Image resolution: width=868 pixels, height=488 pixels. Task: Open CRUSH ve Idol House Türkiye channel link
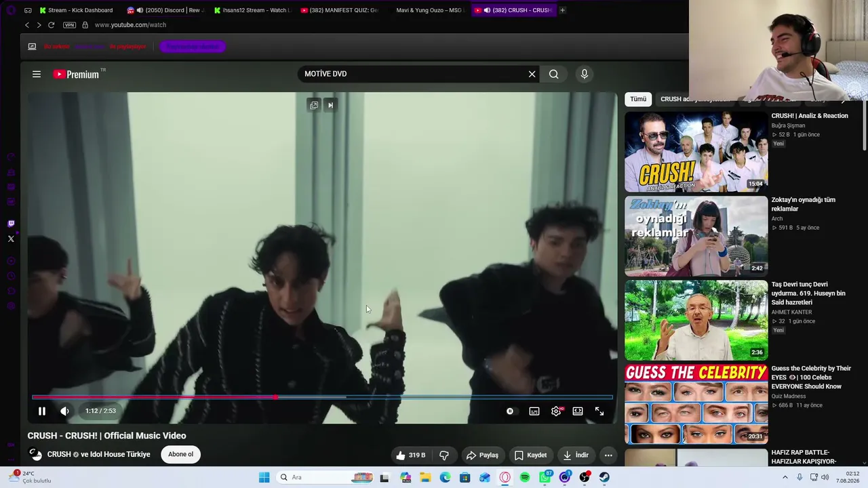click(x=99, y=454)
